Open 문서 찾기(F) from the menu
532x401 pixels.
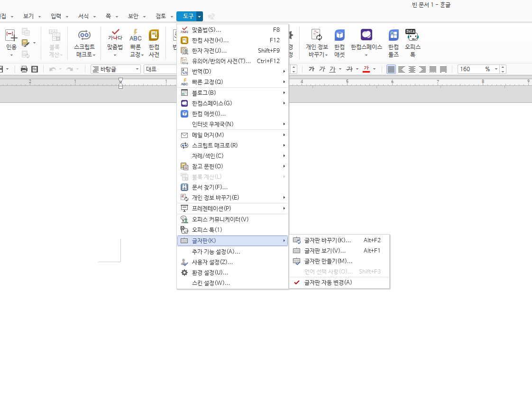[x=232, y=187]
